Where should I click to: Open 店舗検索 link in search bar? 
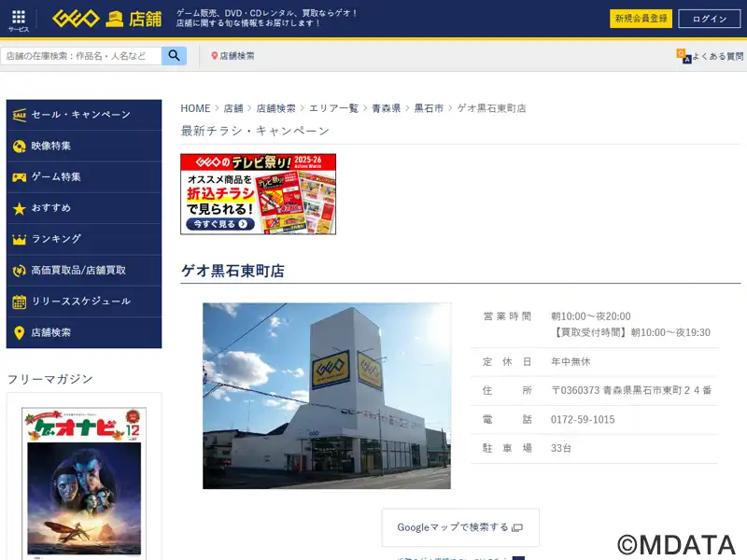pyautogui.click(x=237, y=56)
